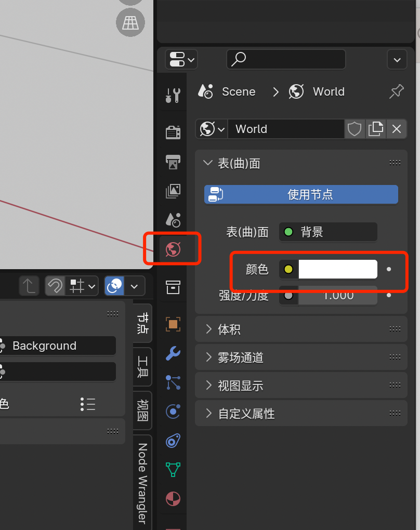Viewport: 420px width, 530px height.
Task: Select the Output Properties printer icon
Action: [173, 162]
